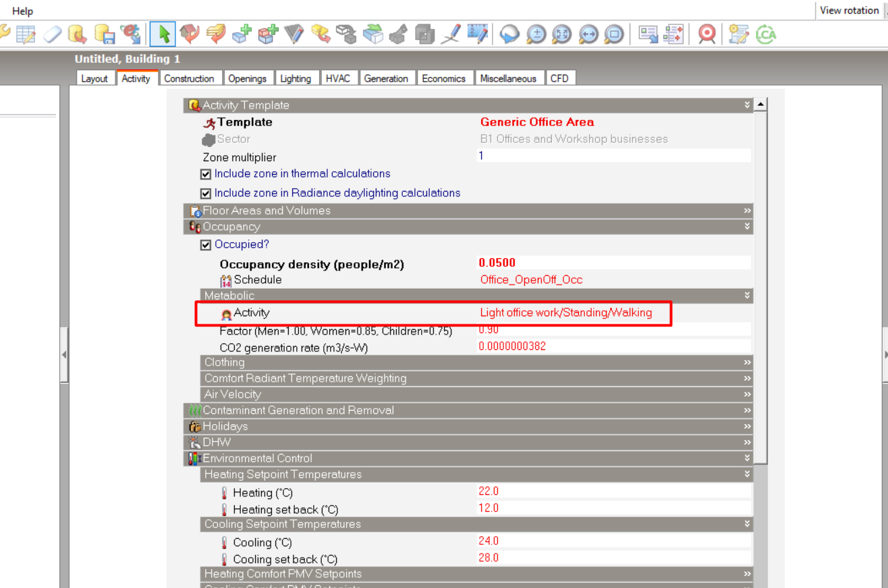This screenshot has height=588, width=888.
Task: Click the Cooling set back value 28.0
Action: click(489, 558)
